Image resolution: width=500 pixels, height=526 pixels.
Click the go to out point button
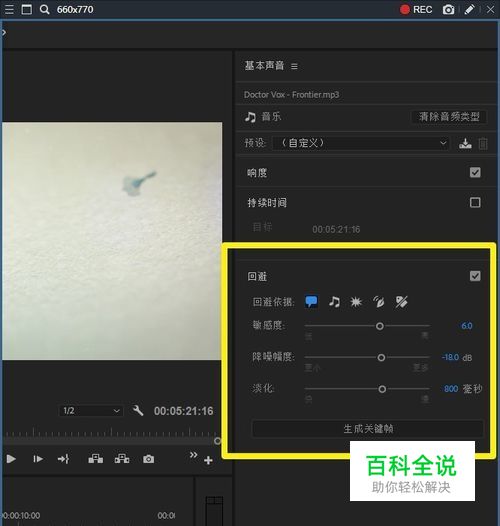(x=63, y=459)
